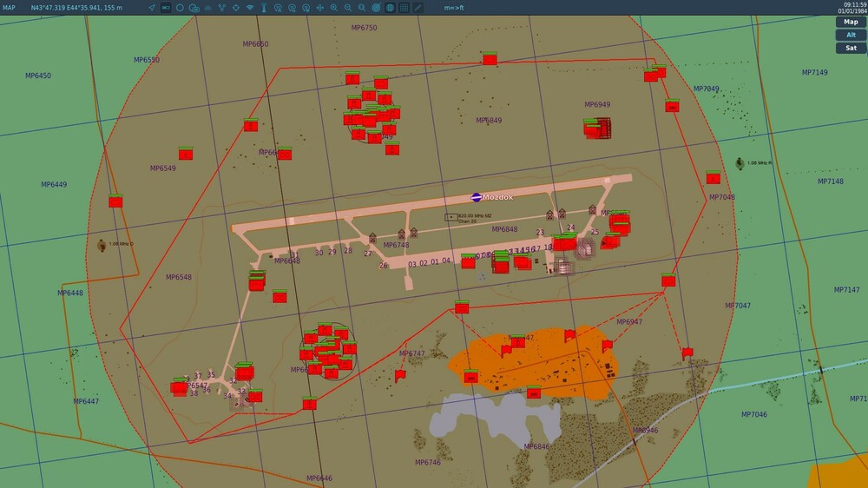Click the branching route nodes icon
The height and width of the screenshot is (488, 868).
[222, 8]
